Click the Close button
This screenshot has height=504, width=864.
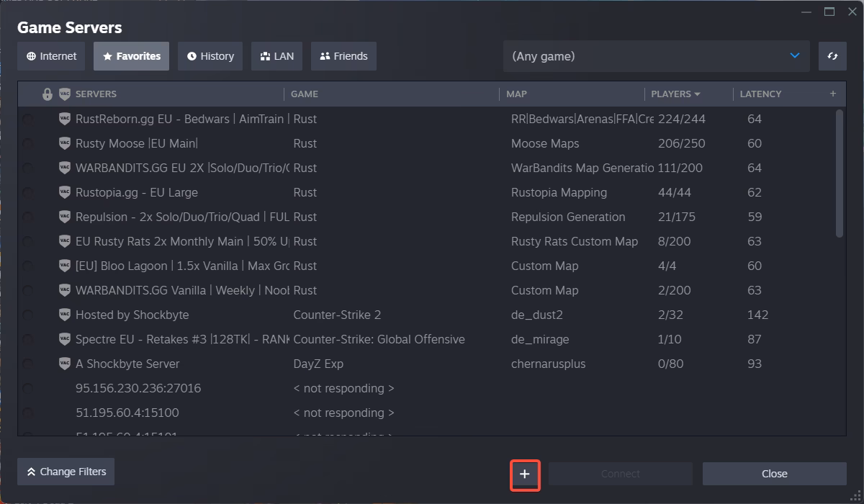tap(775, 474)
